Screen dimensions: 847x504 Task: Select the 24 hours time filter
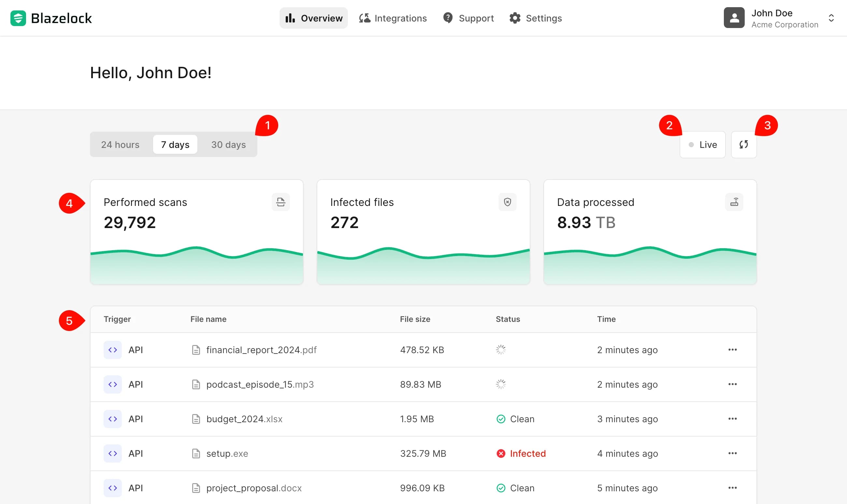click(120, 144)
